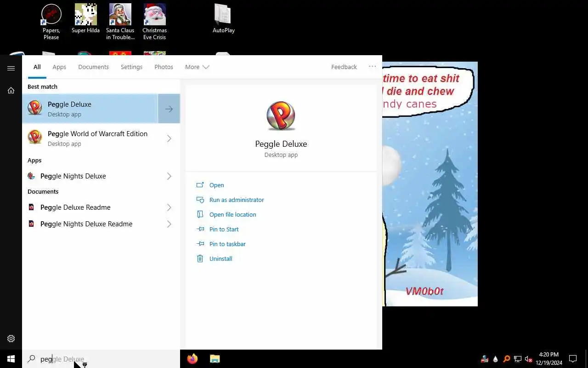Viewport: 588px width, 368px height.
Task: Click the Feedback link
Action: [x=344, y=67]
